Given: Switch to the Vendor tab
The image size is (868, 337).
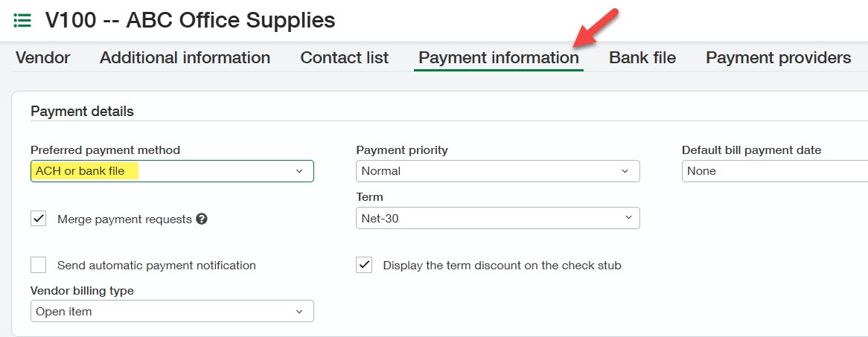Looking at the screenshot, I should (x=42, y=58).
